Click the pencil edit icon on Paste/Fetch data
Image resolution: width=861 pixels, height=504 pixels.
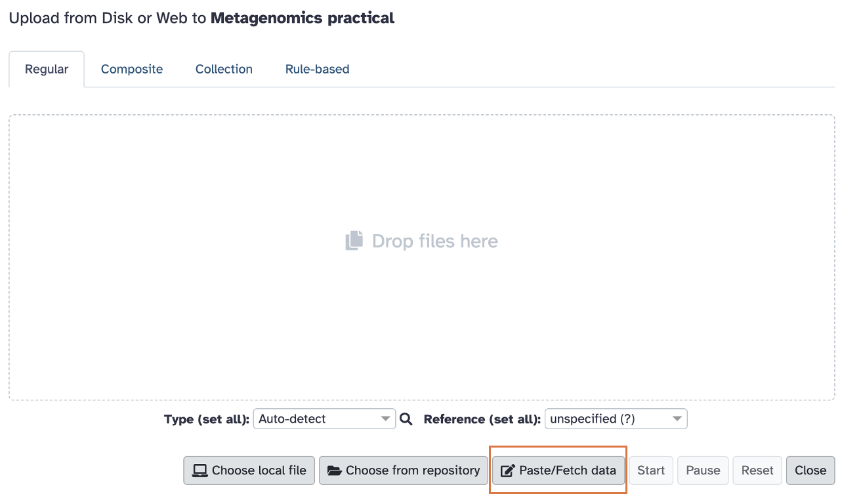[x=507, y=471]
